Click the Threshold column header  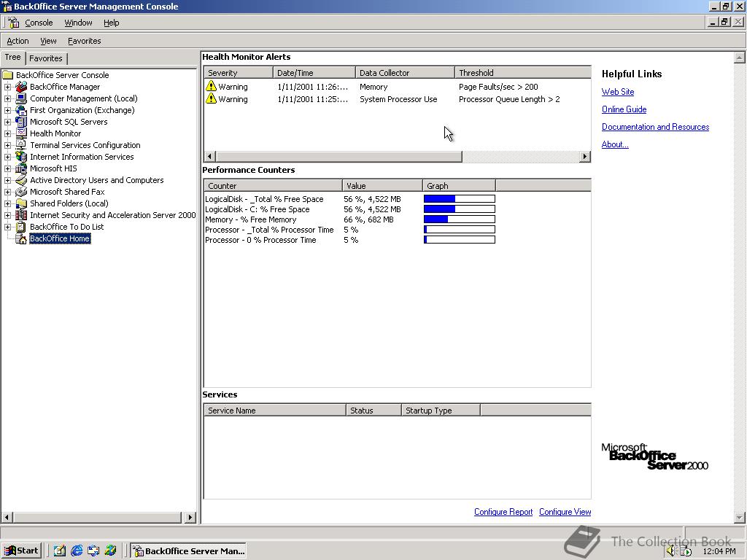pos(522,73)
